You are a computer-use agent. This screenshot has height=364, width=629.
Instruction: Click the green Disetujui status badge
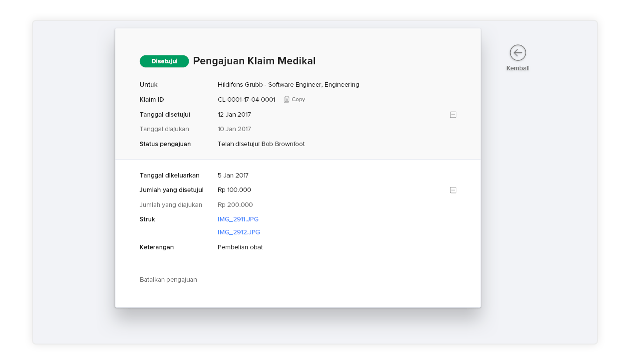click(164, 61)
